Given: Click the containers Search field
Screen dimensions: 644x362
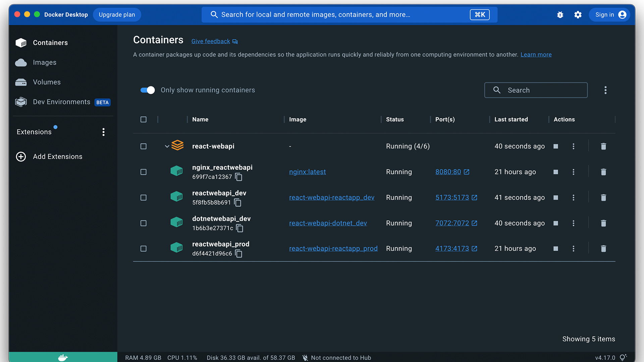Looking at the screenshot, I should pyautogui.click(x=536, y=90).
